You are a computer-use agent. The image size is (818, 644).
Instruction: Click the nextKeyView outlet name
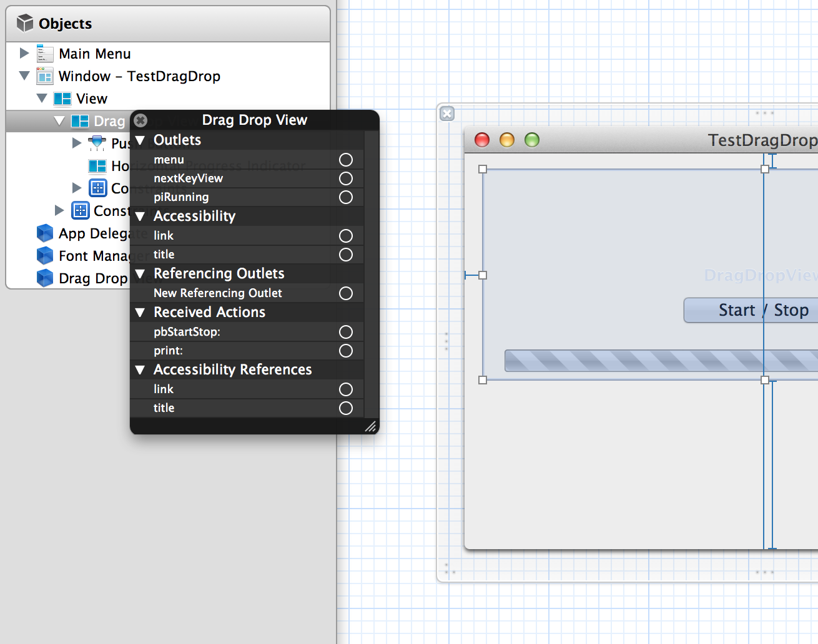click(x=188, y=178)
